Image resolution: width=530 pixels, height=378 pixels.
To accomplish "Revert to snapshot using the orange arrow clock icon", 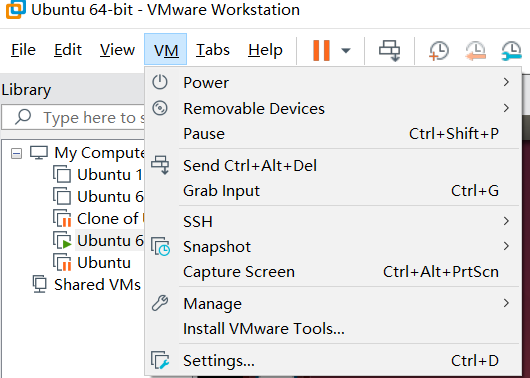I will pos(475,51).
